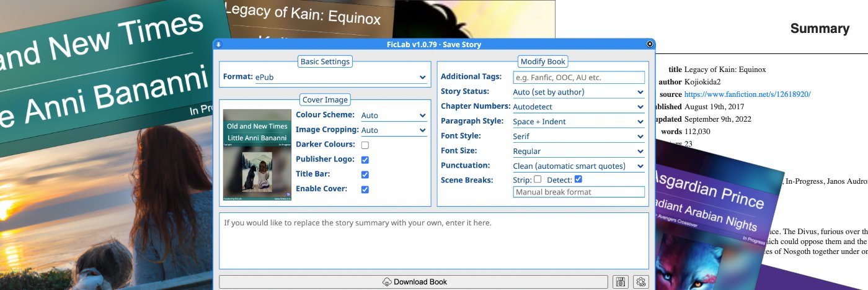
Task: Click the 'Modify Book' section label
Action: pyautogui.click(x=543, y=61)
